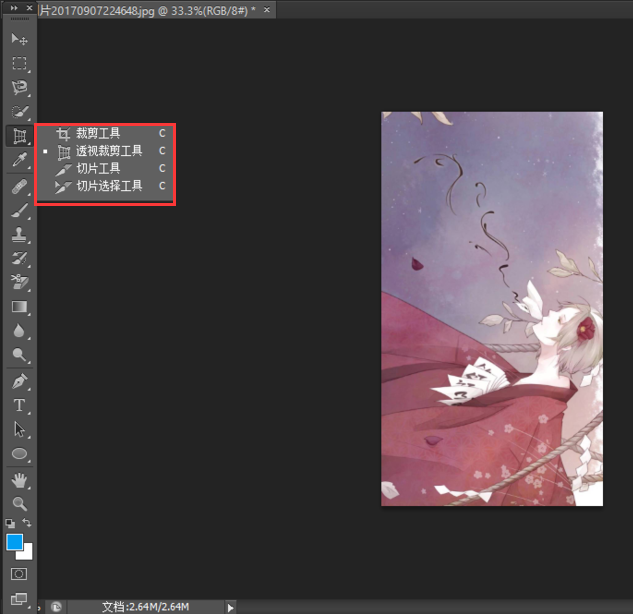The image size is (633, 614).
Task: Select the Brush tool
Action: [19, 211]
